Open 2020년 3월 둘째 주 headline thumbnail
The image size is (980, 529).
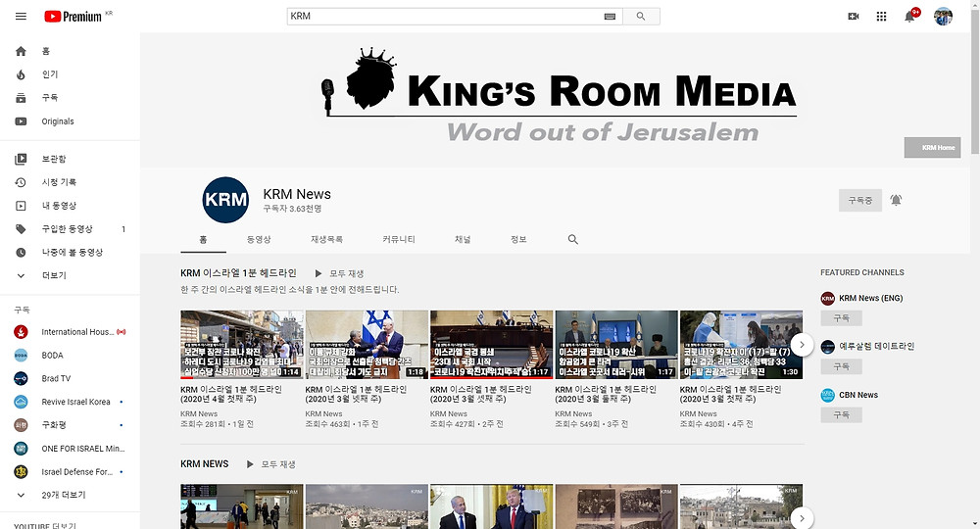(x=616, y=345)
